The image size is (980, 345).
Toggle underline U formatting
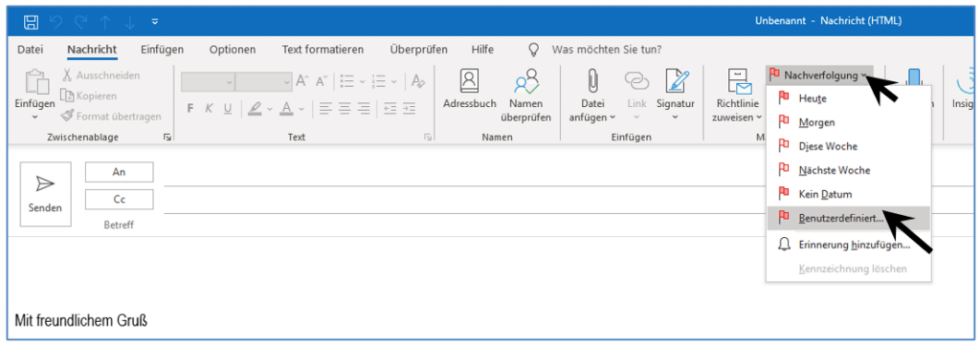(228, 109)
